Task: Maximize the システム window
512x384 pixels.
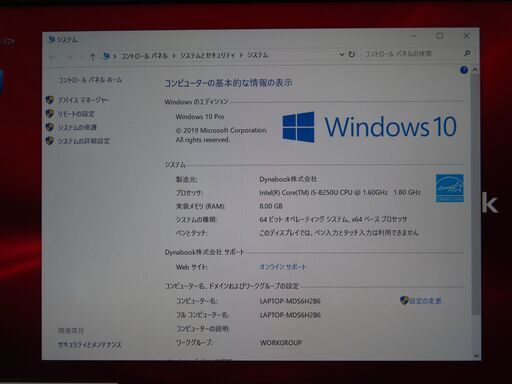Action: tap(440, 36)
